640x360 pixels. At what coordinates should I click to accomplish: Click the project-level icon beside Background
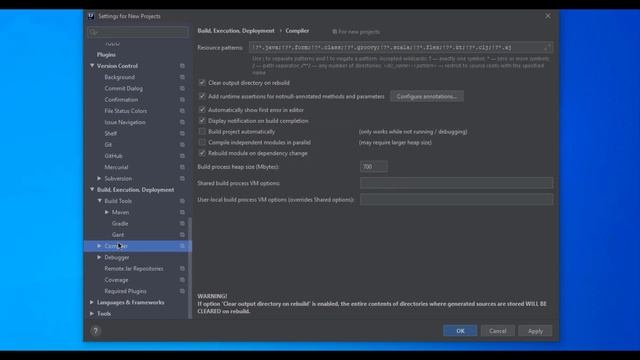coord(182,77)
